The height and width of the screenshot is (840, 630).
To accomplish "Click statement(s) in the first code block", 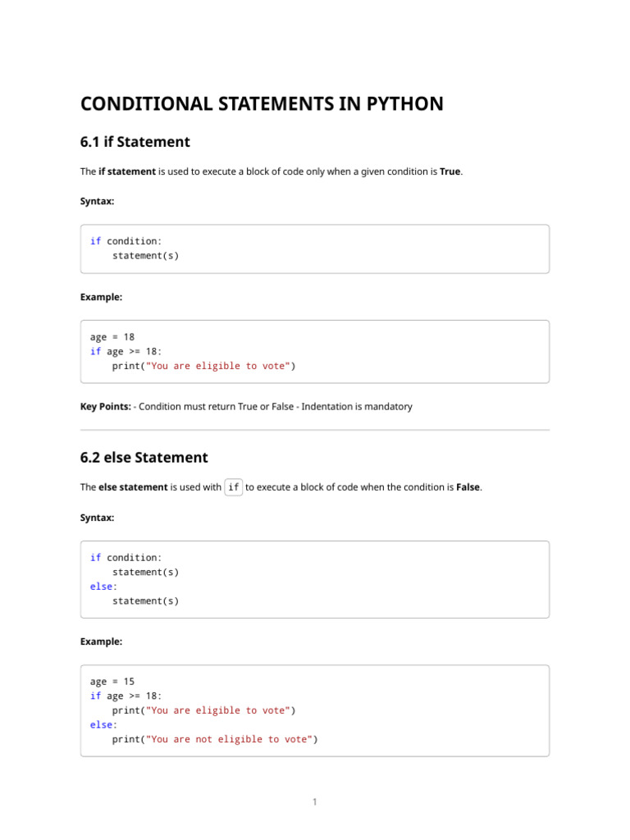I will coord(146,256).
